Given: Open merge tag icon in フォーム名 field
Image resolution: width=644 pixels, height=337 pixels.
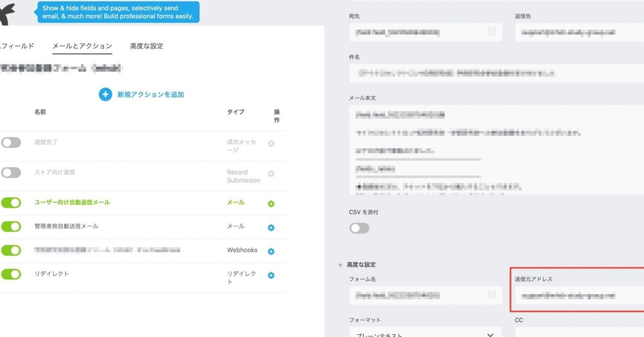Looking at the screenshot, I should [492, 295].
